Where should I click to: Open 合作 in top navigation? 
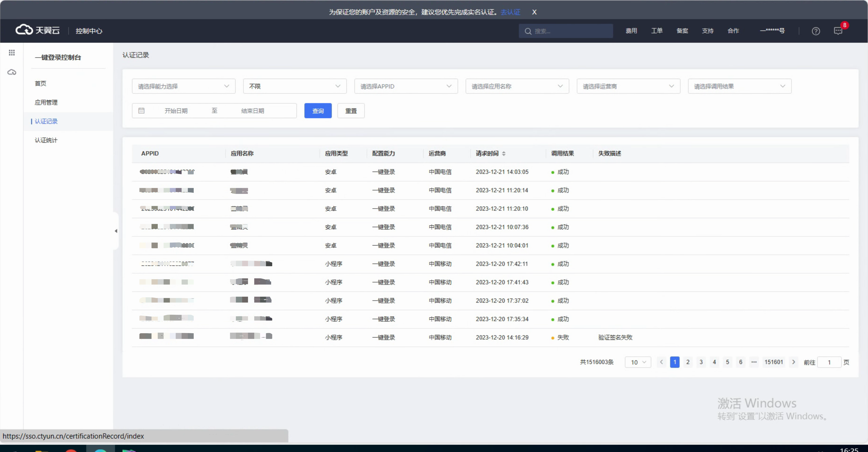tap(733, 31)
